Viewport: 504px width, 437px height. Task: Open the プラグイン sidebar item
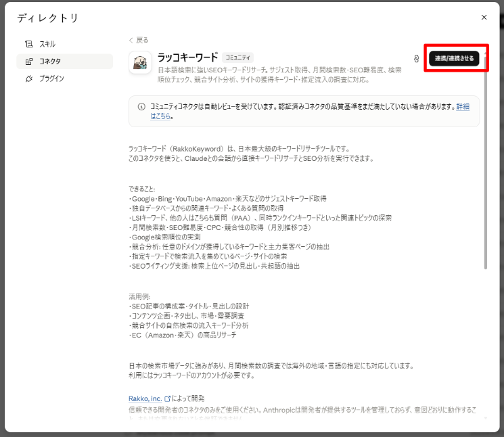coord(65,78)
